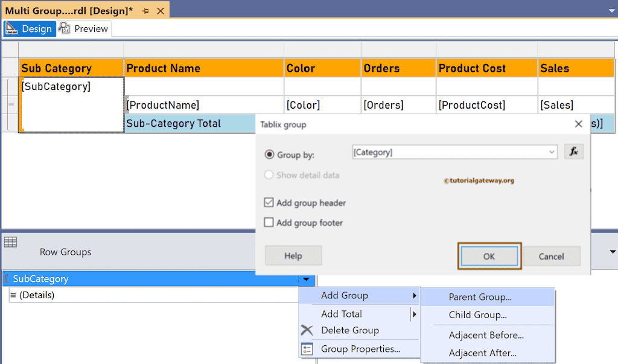Click the Delete Group X icon
618x364 pixels.
[307, 330]
